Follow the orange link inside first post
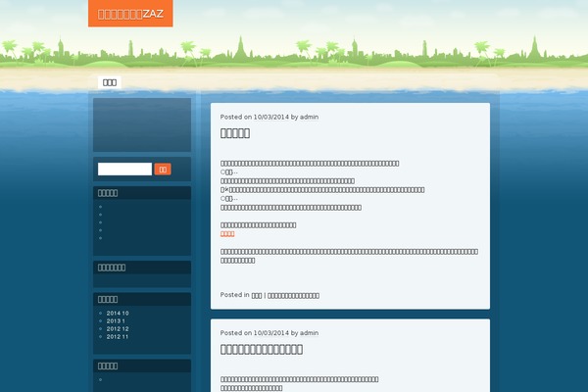Viewport: 588px width, 392px height. [227, 234]
